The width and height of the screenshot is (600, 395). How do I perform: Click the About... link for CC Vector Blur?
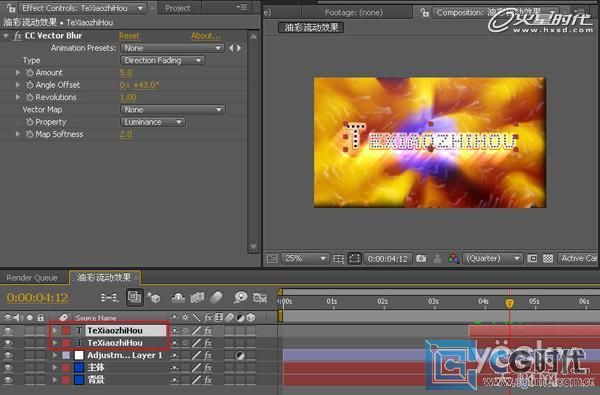click(206, 36)
